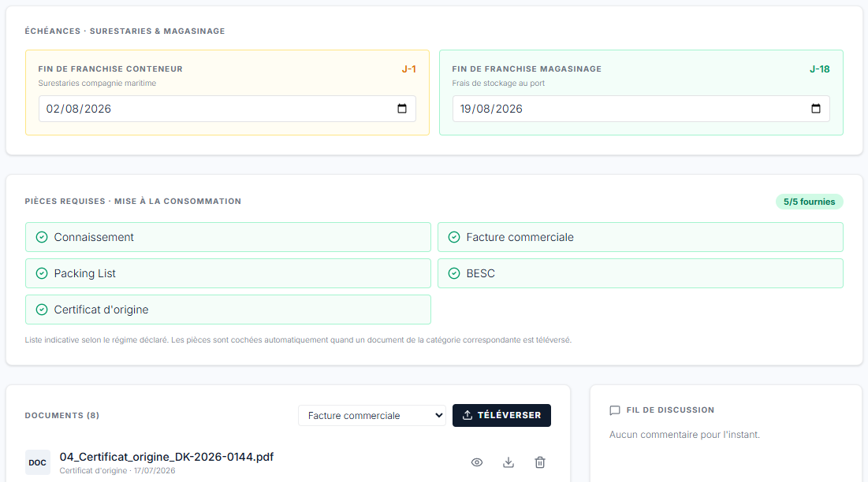Select the BESC required document row
This screenshot has width=868, height=482.
pyautogui.click(x=640, y=273)
